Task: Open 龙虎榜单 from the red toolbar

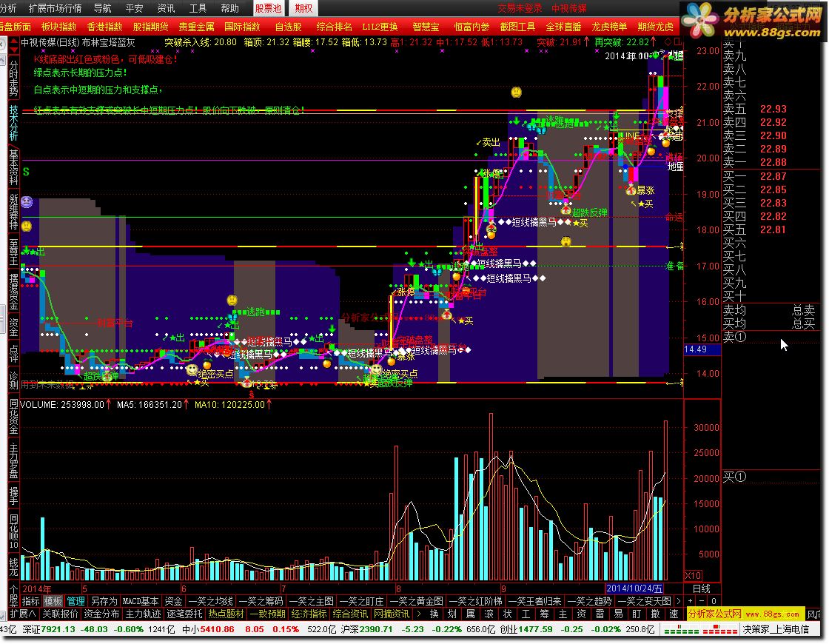Action: click(x=609, y=27)
